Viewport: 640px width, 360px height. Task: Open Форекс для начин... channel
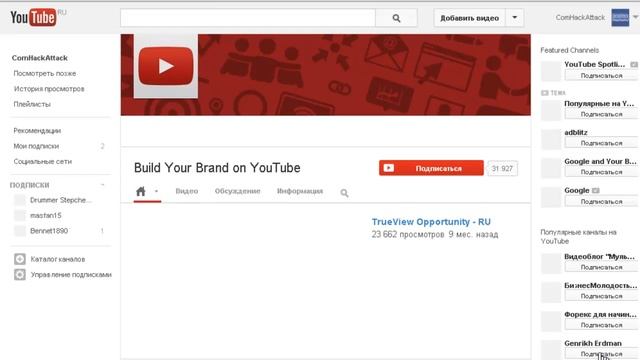tap(600, 315)
